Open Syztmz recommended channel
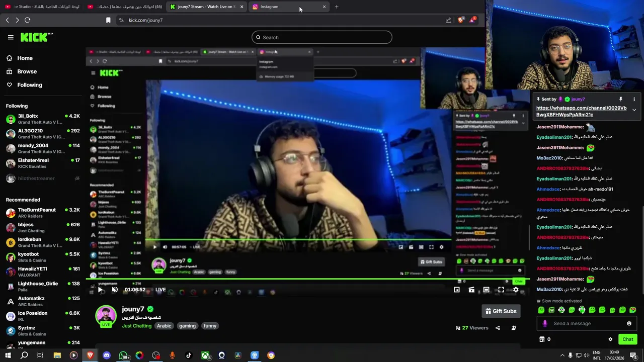 coord(42,330)
